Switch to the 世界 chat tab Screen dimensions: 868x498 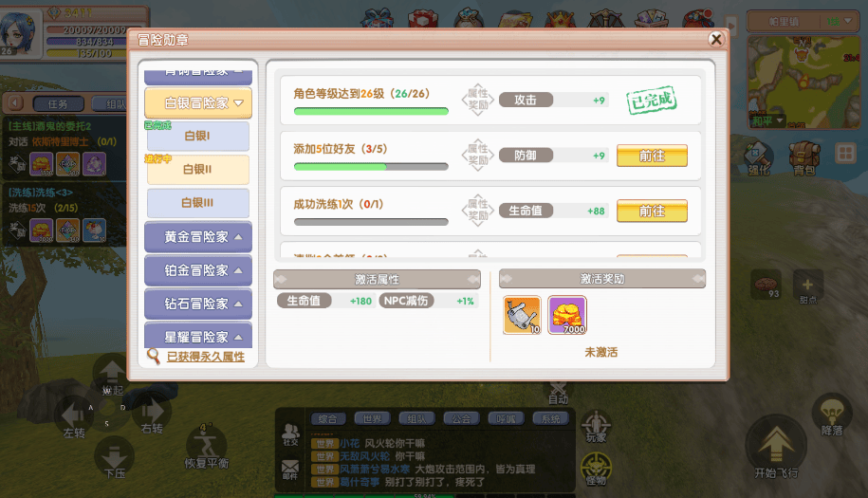click(372, 419)
